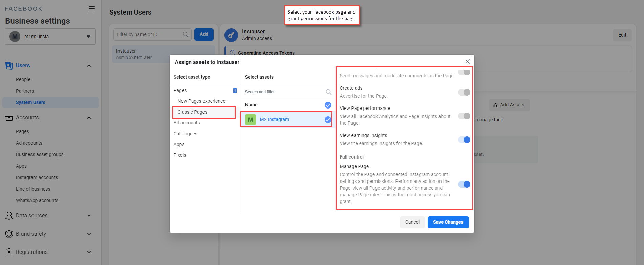644x265 pixels.
Task: Click the Users section people icon
Action: [9, 65]
